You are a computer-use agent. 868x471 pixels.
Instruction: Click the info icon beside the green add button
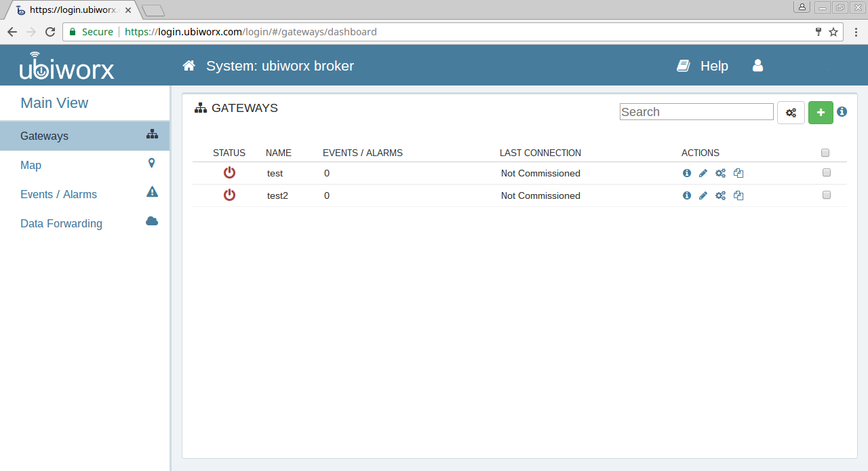(x=842, y=112)
